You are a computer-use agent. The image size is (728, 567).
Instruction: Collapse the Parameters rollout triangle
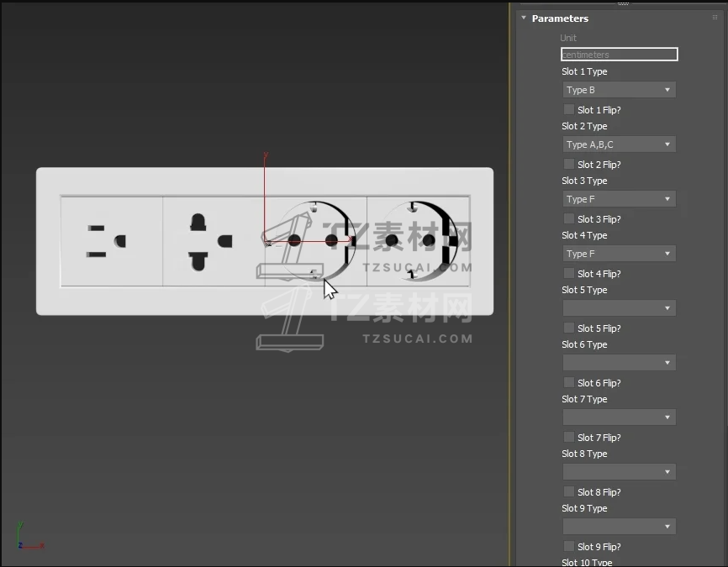tap(524, 18)
